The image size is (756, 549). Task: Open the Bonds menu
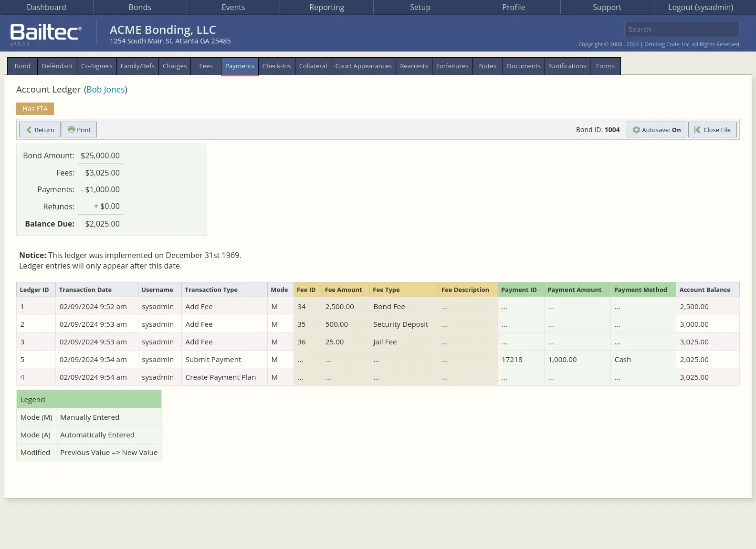pos(140,7)
